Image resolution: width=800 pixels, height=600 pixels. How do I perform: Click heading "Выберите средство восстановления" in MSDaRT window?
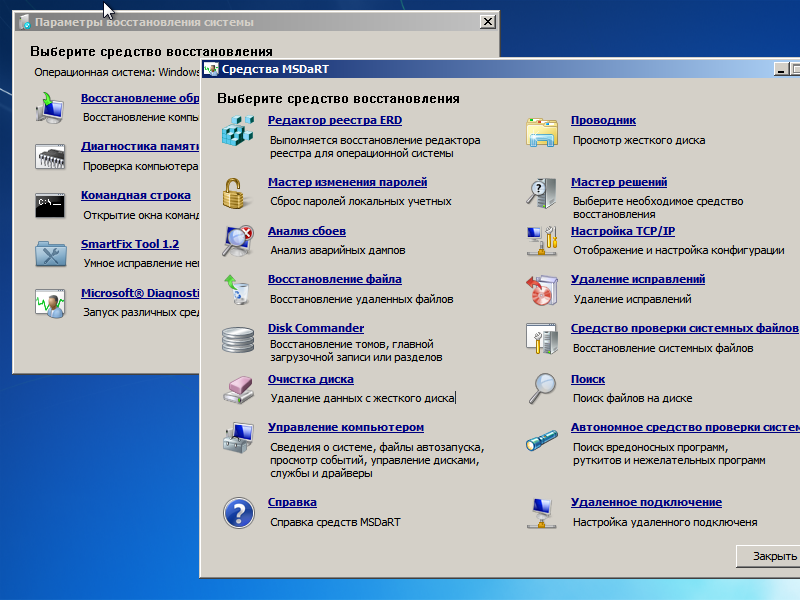(x=338, y=98)
